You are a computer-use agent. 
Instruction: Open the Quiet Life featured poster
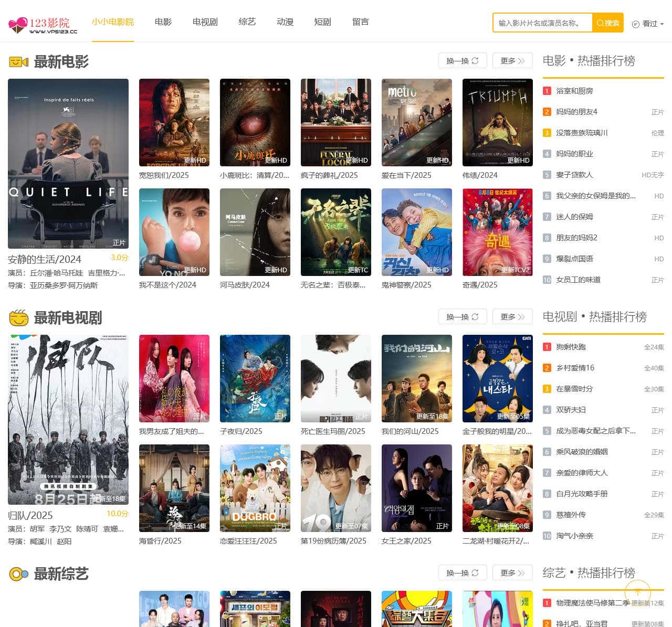pos(68,164)
